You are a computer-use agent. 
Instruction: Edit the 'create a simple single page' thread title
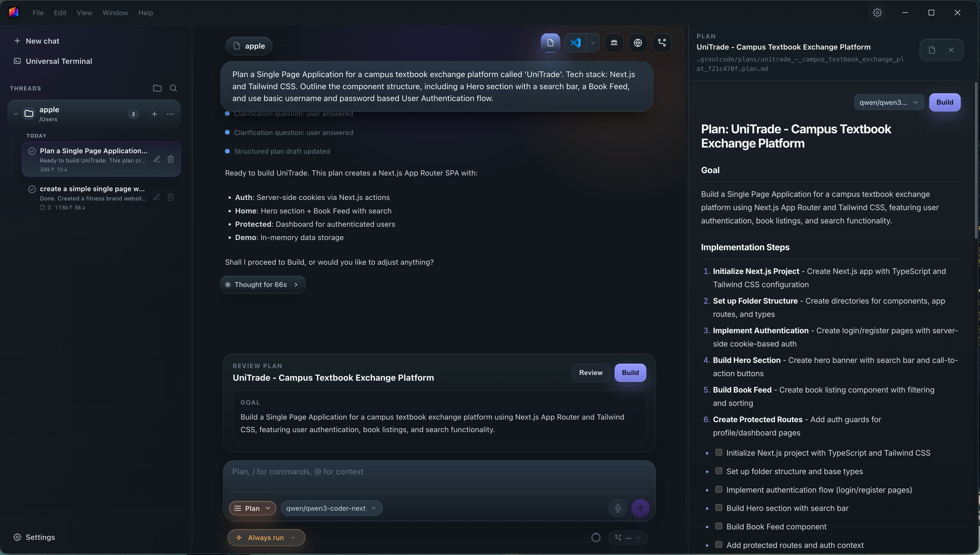pos(157,197)
